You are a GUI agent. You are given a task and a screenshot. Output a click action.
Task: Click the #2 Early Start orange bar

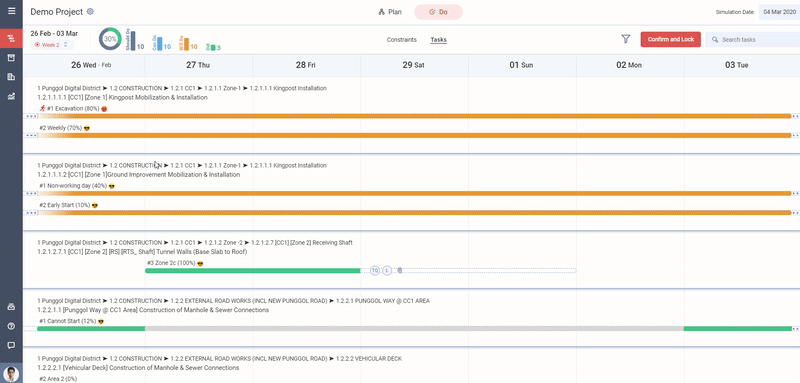(x=414, y=213)
